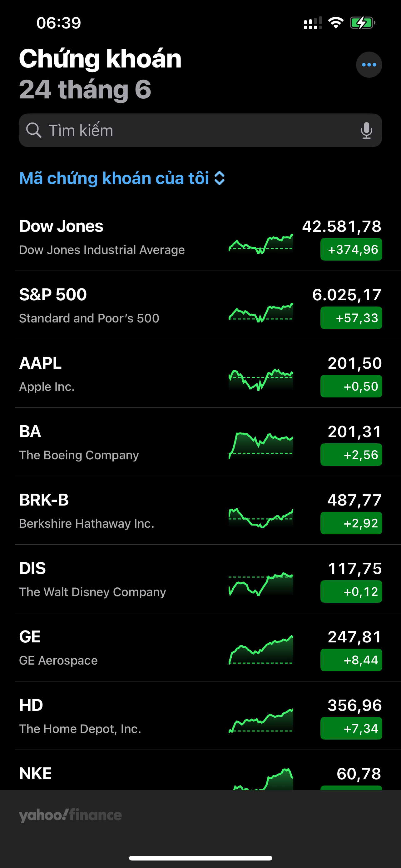This screenshot has width=401, height=868.
Task: Tap the Dow Jones sparkline chart
Action: point(260,243)
